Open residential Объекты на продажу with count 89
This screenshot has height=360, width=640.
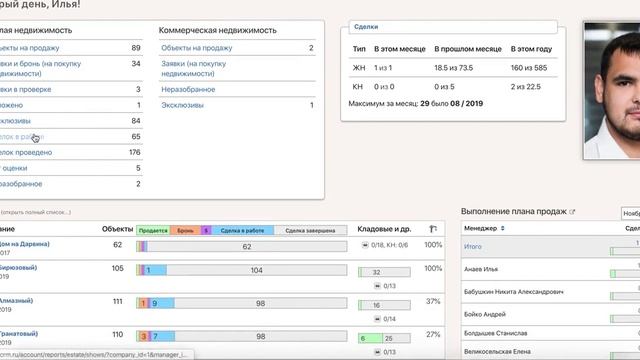tap(29, 48)
